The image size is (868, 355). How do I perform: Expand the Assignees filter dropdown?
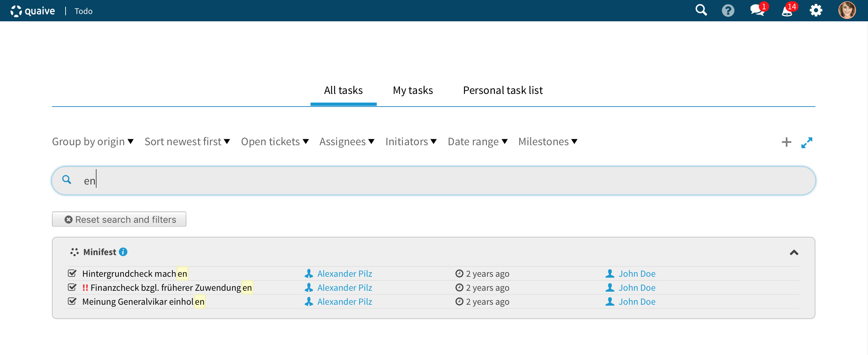346,142
